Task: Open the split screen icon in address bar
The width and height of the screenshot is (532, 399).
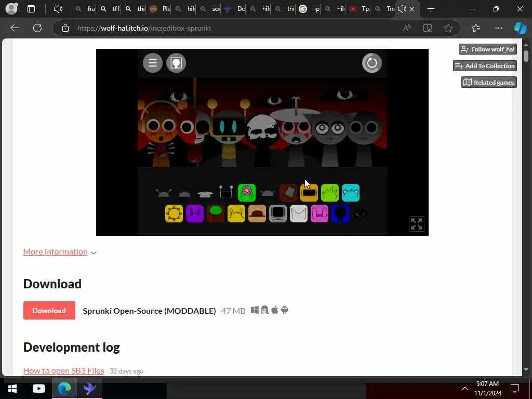Action: 428,28
